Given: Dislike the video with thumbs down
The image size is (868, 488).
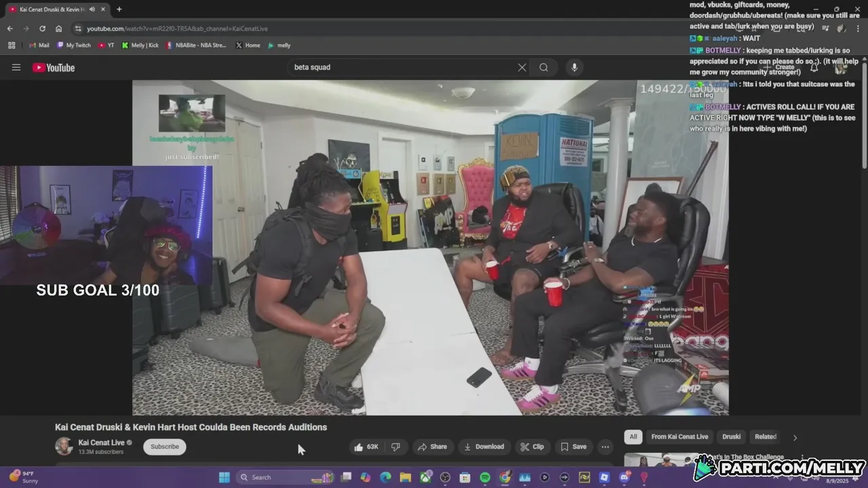Looking at the screenshot, I should coord(396,447).
